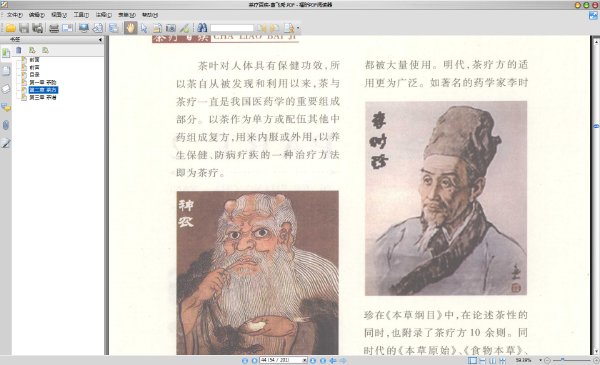
Task: Click the blue monitor full-screen icon
Action: pos(84,28)
